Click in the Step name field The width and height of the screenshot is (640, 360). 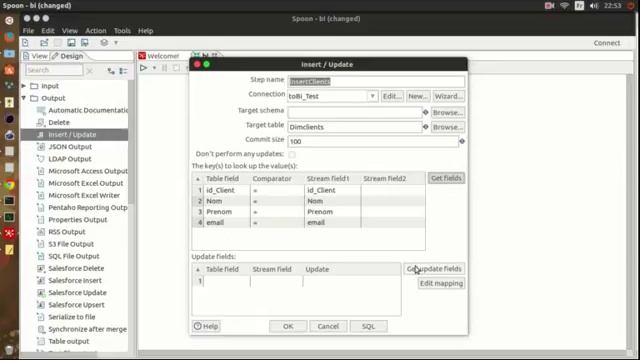(376, 82)
